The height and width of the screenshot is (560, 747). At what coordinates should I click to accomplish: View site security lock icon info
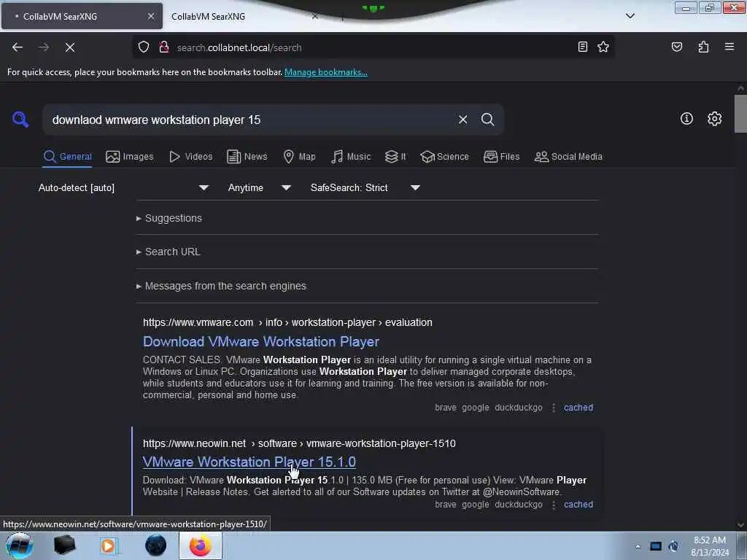[164, 47]
